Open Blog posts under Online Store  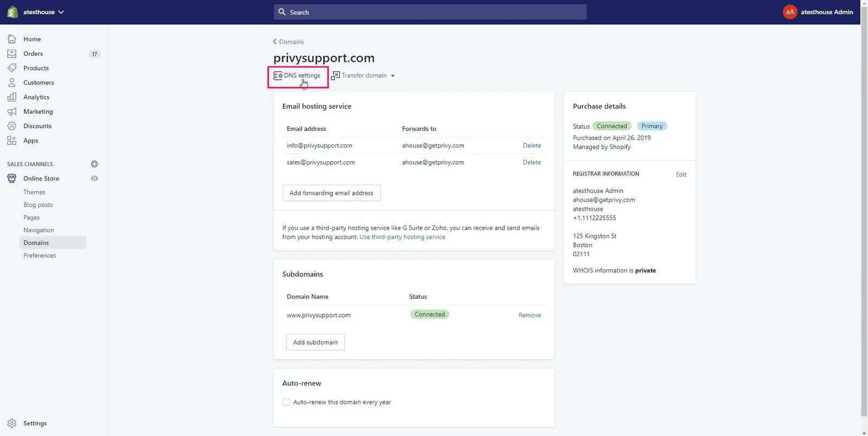(38, 205)
